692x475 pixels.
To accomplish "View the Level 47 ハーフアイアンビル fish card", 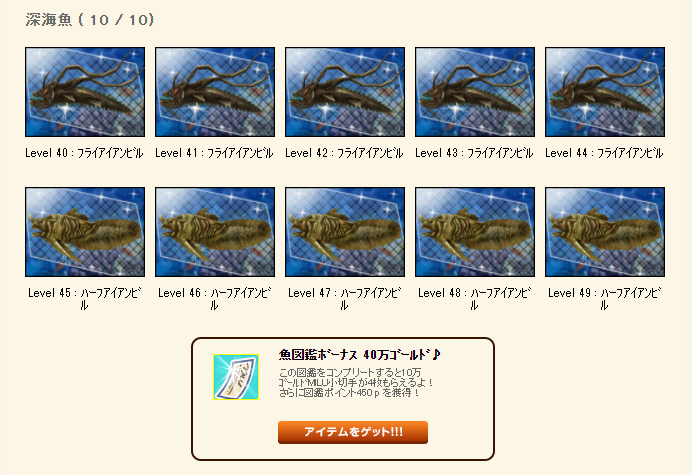I will click(x=345, y=232).
